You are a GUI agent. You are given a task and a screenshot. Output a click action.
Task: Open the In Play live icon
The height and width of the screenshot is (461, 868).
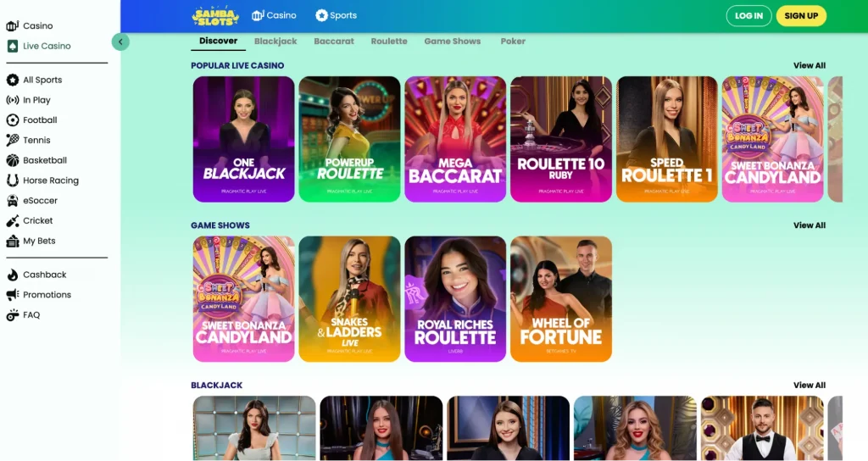pyautogui.click(x=12, y=100)
